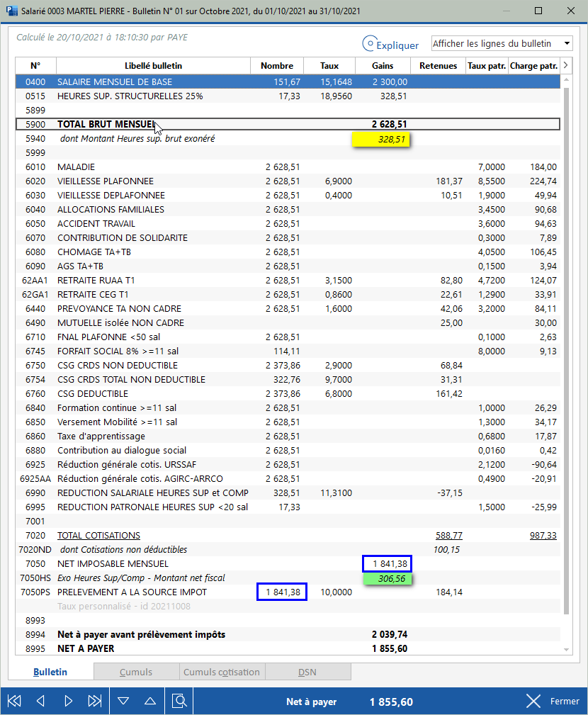Click NET IMPOSABLE MENSUEL gains value 1 841,38
The image size is (588, 715).
(388, 563)
